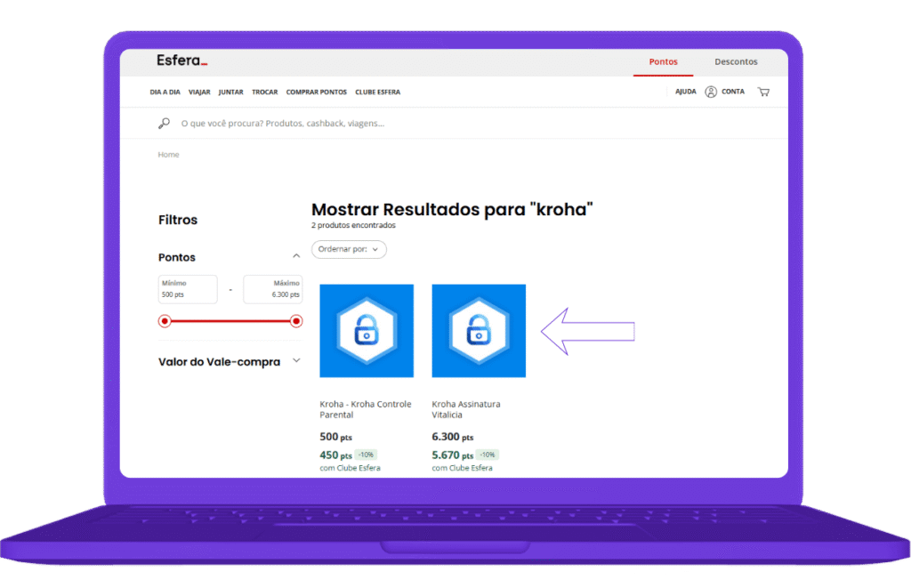Open the shopping cart icon
This screenshot has height=588, width=911.
point(763,92)
